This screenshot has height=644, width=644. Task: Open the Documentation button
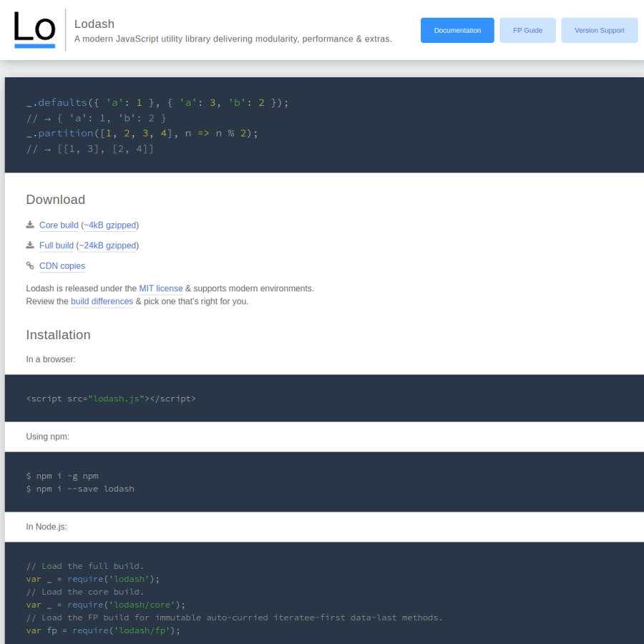click(457, 30)
